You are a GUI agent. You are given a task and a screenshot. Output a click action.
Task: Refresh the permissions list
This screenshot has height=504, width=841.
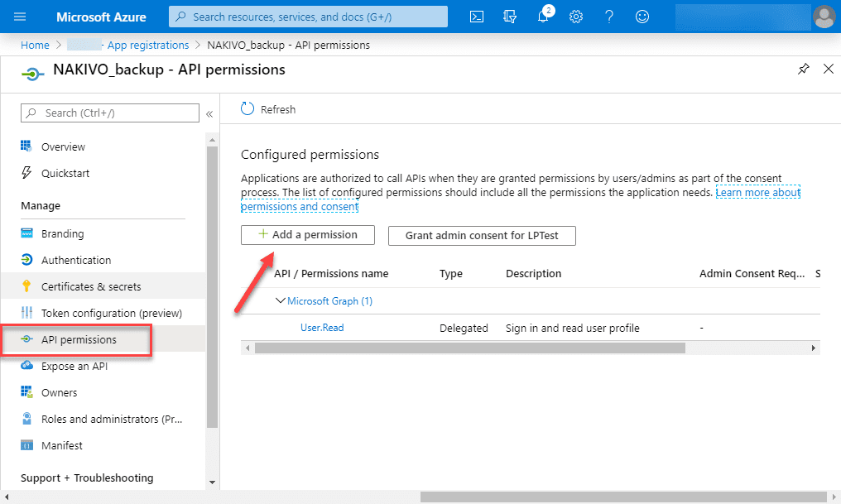(267, 109)
